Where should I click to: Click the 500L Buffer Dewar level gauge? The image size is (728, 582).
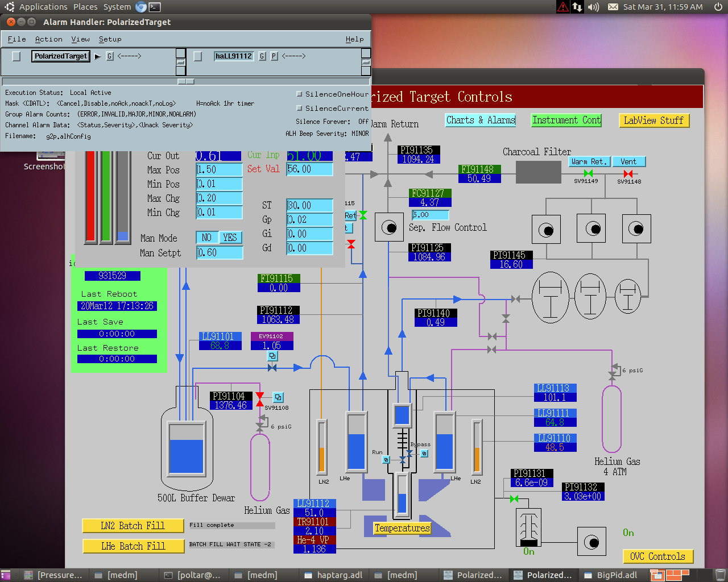click(x=187, y=448)
